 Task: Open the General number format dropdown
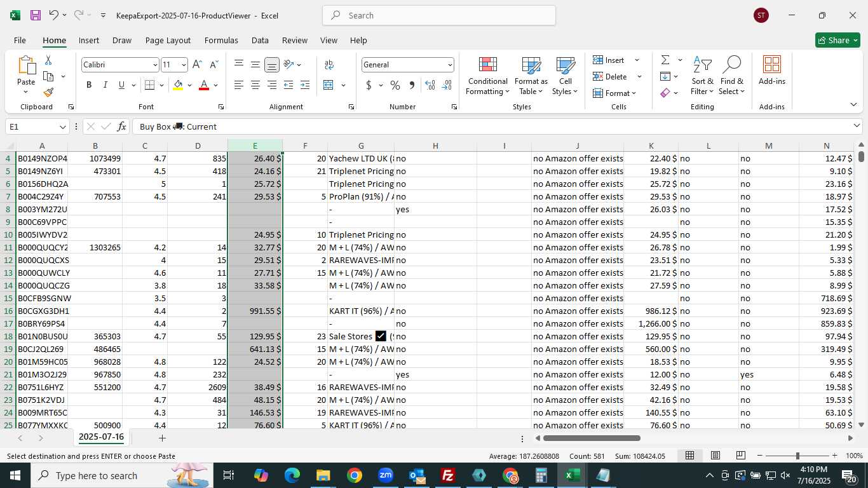coord(450,65)
